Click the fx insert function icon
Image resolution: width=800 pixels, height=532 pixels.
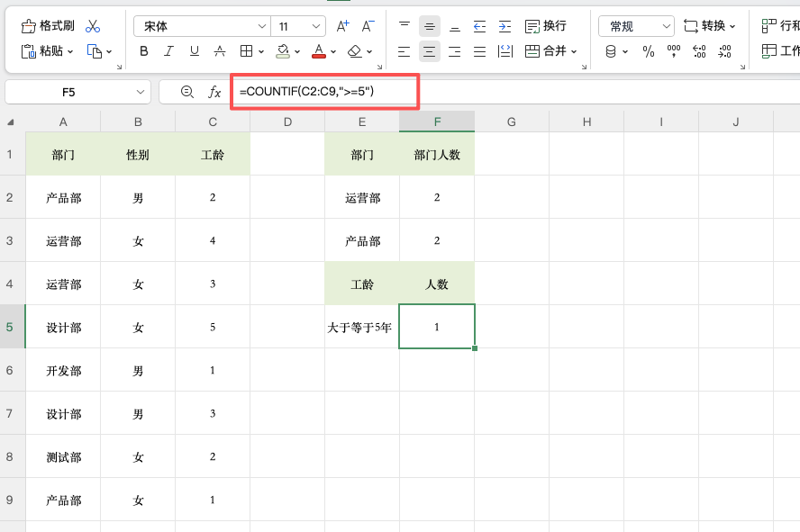coord(214,92)
